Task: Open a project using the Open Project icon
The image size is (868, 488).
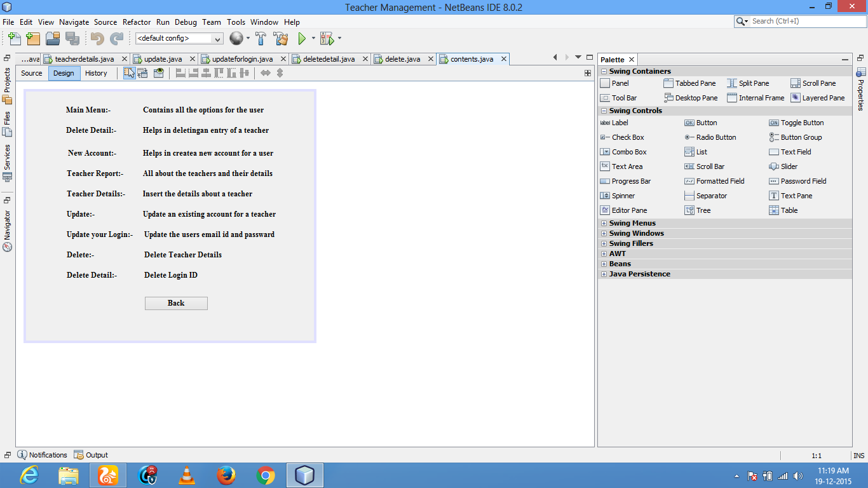Action: point(53,38)
